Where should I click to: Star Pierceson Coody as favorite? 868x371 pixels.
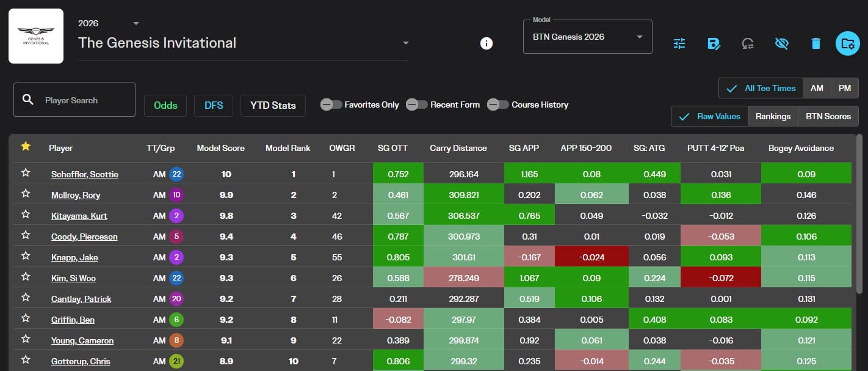[26, 235]
